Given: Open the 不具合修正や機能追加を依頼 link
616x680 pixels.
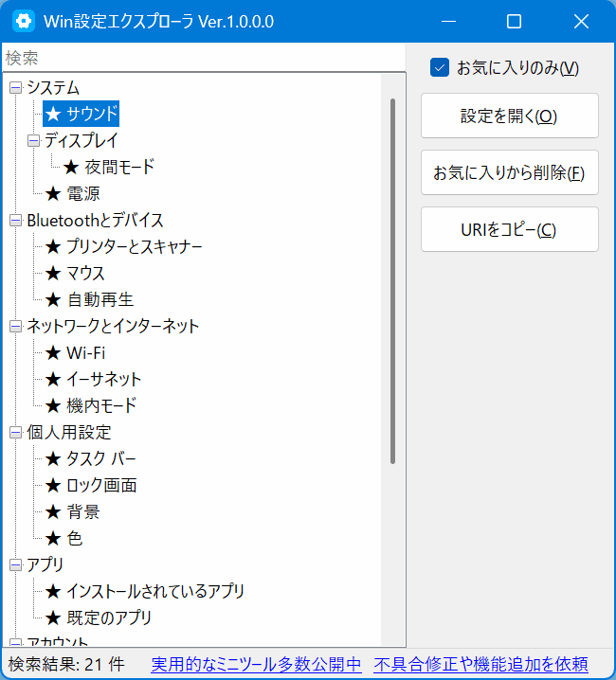Looking at the screenshot, I should (481, 665).
